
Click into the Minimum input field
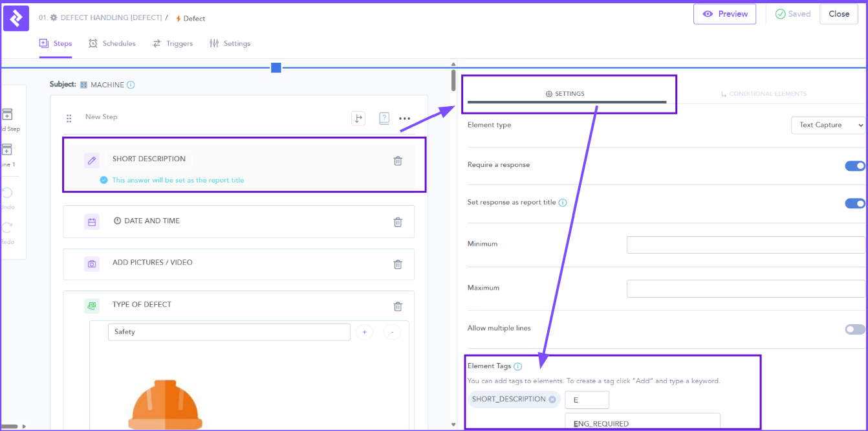[745, 245]
